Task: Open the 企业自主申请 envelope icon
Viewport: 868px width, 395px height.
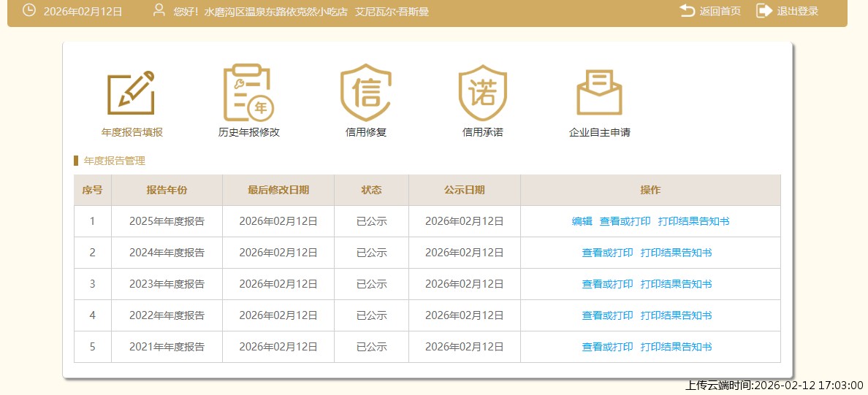Action: [x=600, y=93]
